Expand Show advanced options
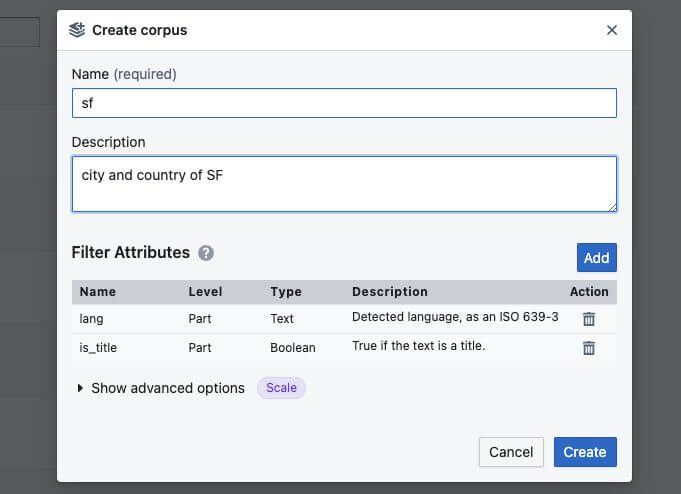This screenshot has width=681, height=494. [x=160, y=388]
